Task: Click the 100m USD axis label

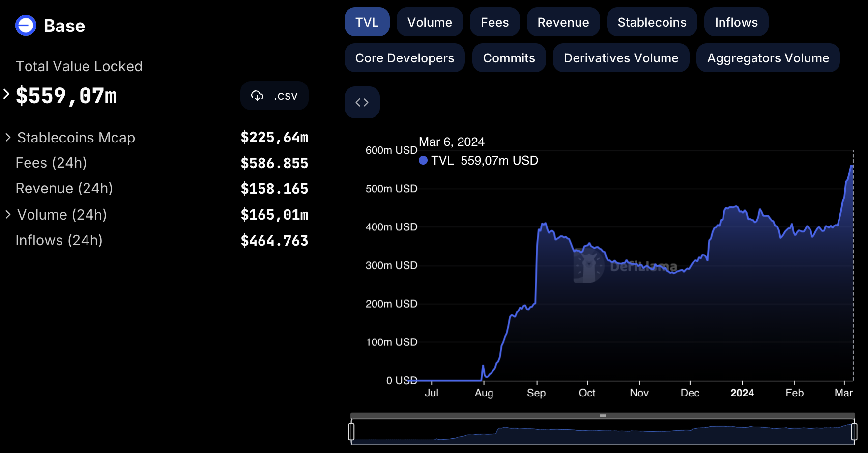Action: 391,342
